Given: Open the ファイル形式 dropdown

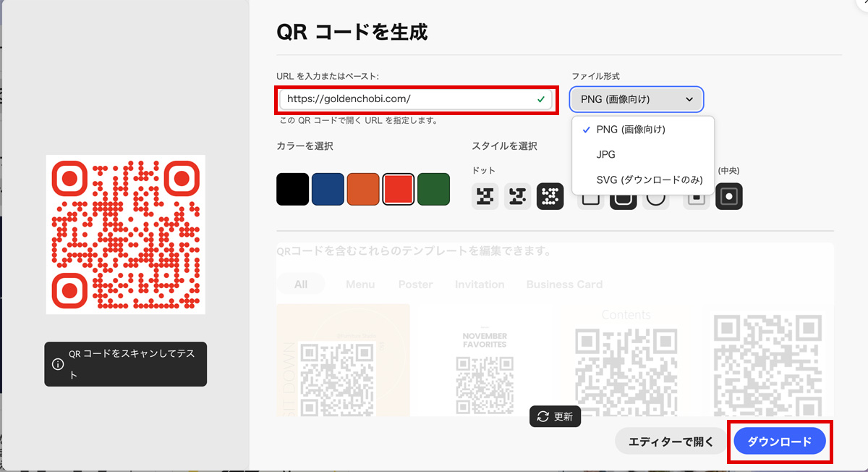Looking at the screenshot, I should tap(637, 99).
